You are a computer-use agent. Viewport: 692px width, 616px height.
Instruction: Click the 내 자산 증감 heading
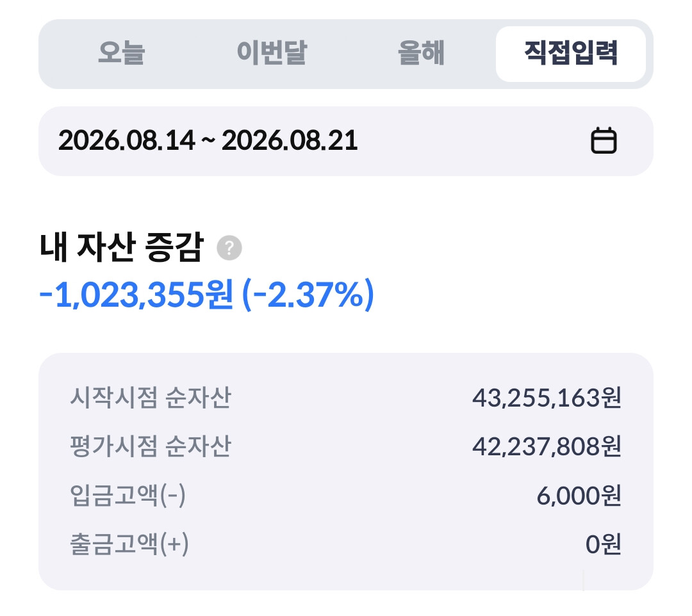[122, 247]
